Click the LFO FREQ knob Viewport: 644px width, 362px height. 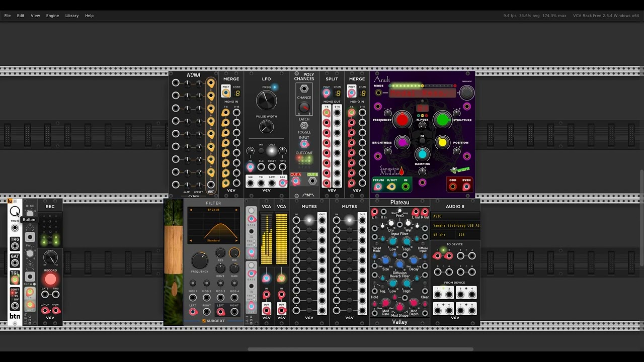coord(266,100)
